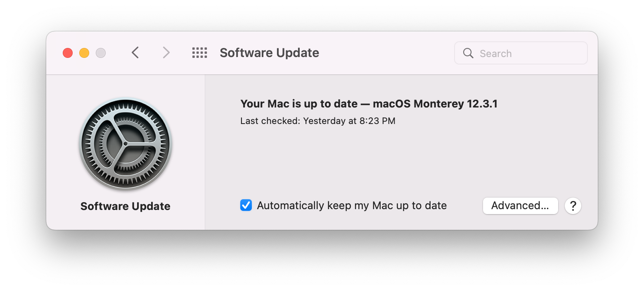Open the Advanced... update settings
Viewport: 644px width, 291px height.
coord(520,205)
